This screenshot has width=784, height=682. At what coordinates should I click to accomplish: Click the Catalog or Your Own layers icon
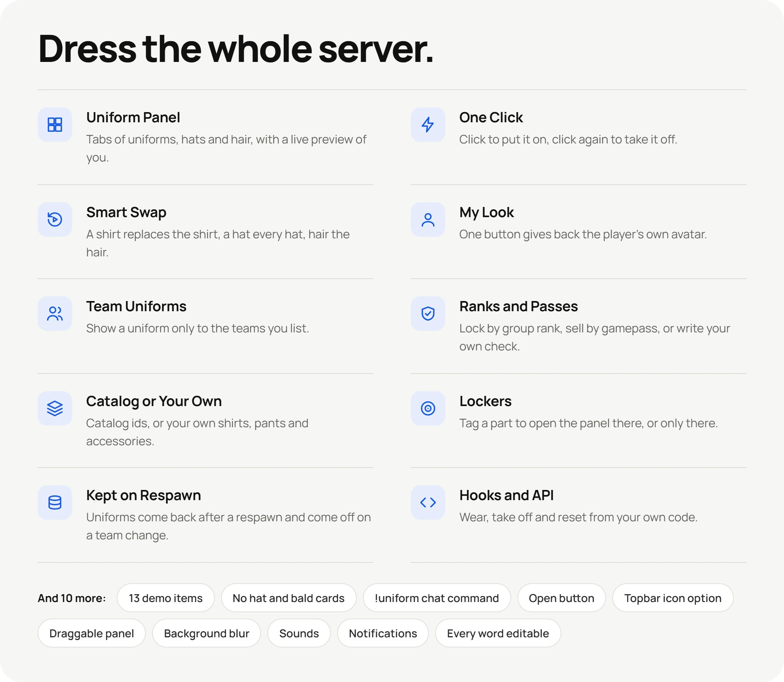[55, 408]
